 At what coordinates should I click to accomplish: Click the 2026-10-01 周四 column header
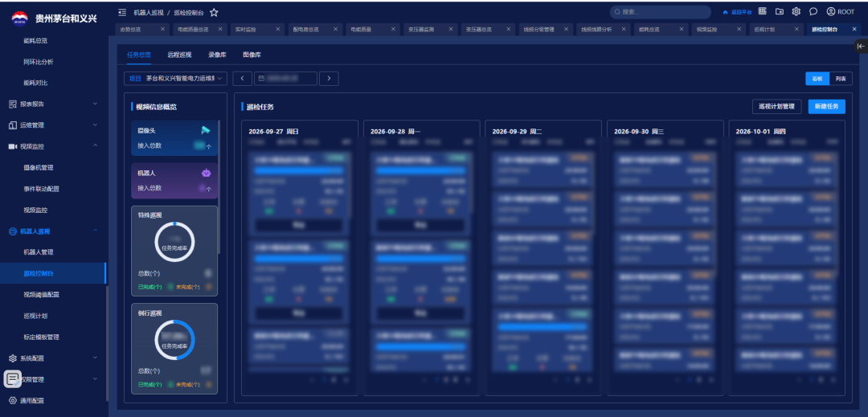point(760,132)
